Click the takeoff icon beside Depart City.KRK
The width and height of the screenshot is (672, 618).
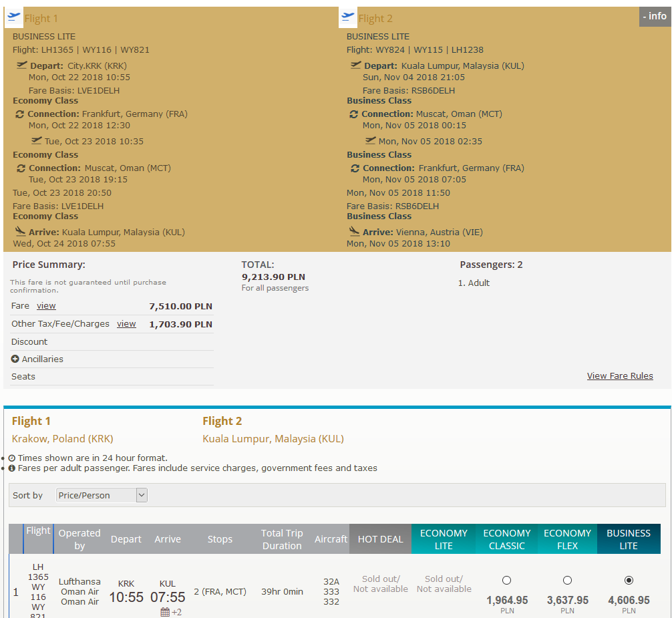point(22,65)
